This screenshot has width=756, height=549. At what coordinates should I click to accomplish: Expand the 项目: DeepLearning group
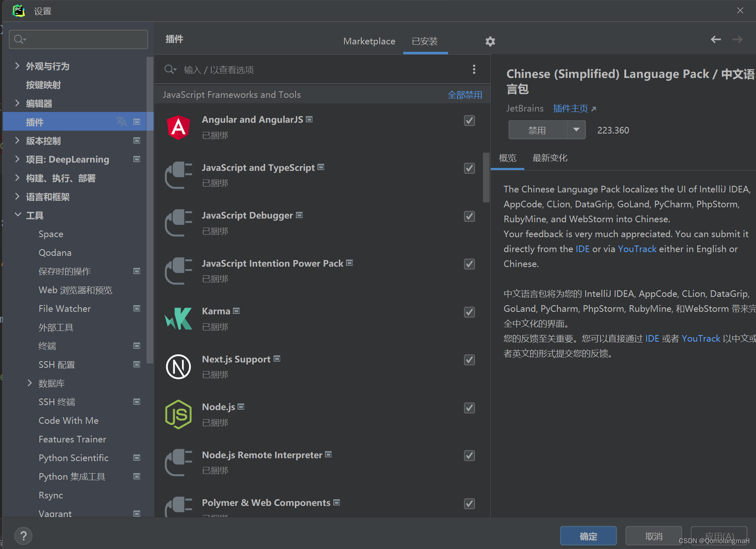pyautogui.click(x=17, y=159)
